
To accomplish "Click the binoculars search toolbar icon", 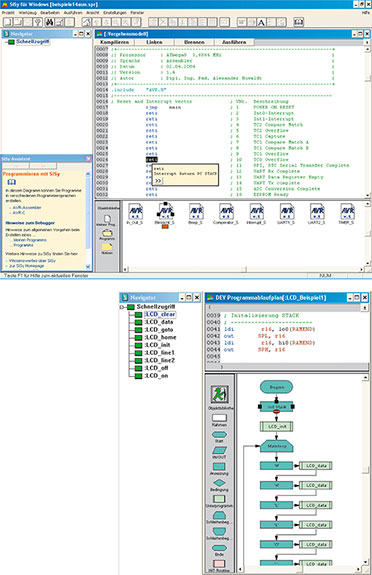I will (x=50, y=22).
